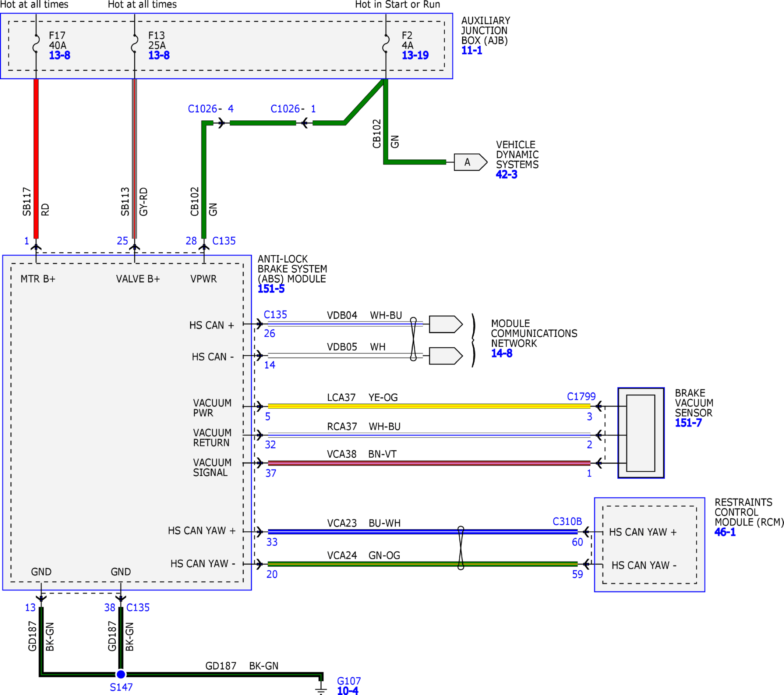Select the VACUUM SIGNAL terminal label
The width and height of the screenshot is (784, 695).
212,468
